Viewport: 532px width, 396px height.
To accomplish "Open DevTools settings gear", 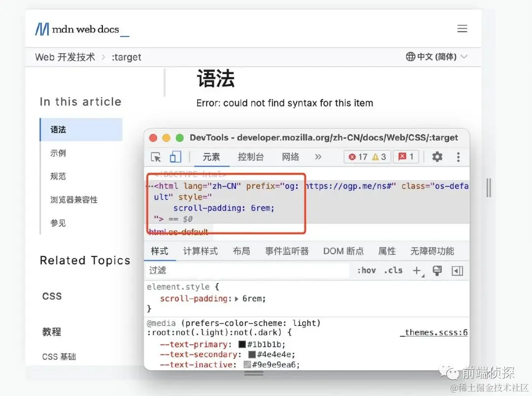I will (x=437, y=156).
